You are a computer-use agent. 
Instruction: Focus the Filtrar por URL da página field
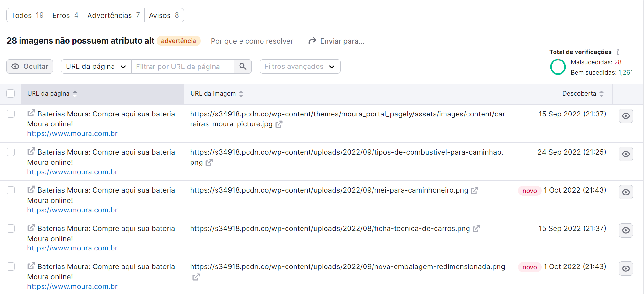coord(182,67)
